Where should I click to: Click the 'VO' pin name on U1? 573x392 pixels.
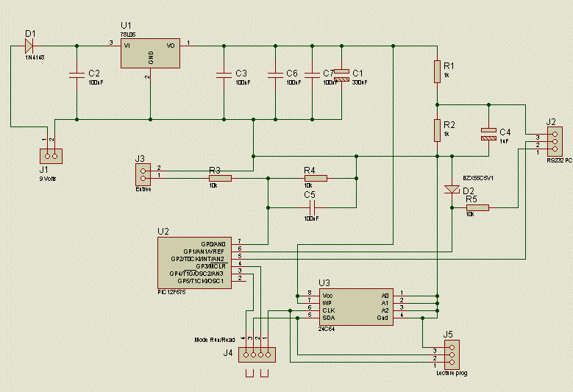pyautogui.click(x=171, y=46)
